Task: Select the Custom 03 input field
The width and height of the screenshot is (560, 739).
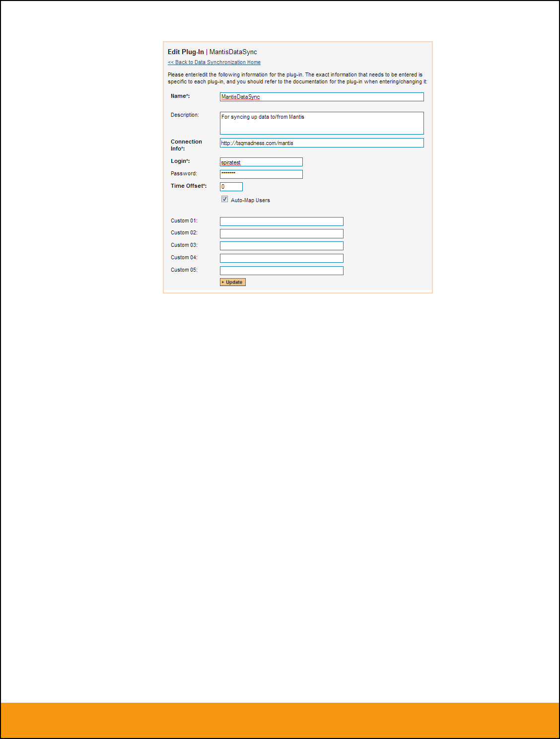Action: click(x=281, y=246)
